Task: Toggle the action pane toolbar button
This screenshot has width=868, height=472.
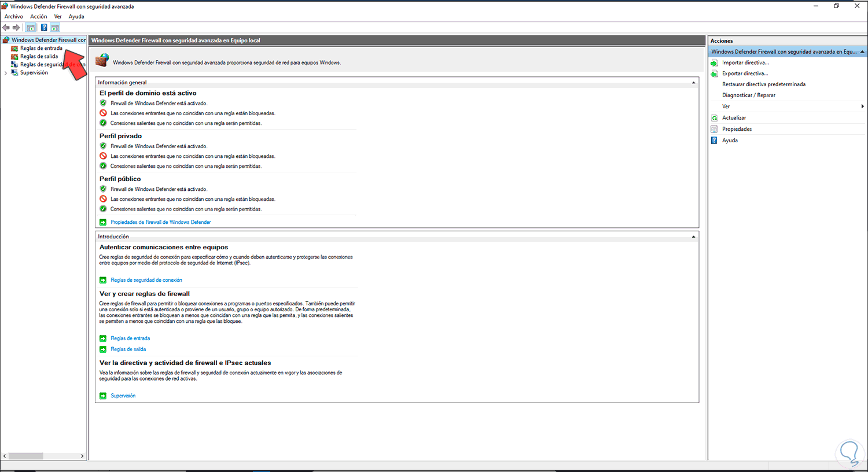Action: pyautogui.click(x=55, y=27)
